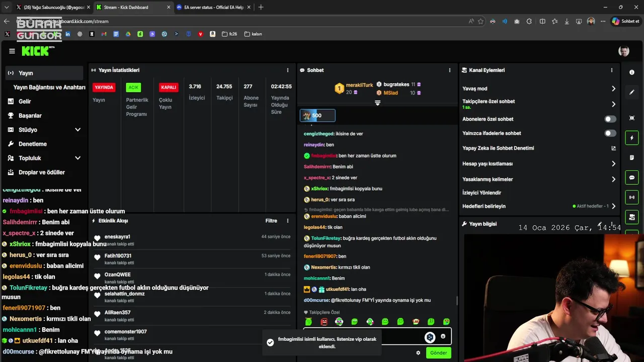This screenshot has height=362, width=644.
Task: Click the focus frame icon in right rail
Action: click(632, 118)
